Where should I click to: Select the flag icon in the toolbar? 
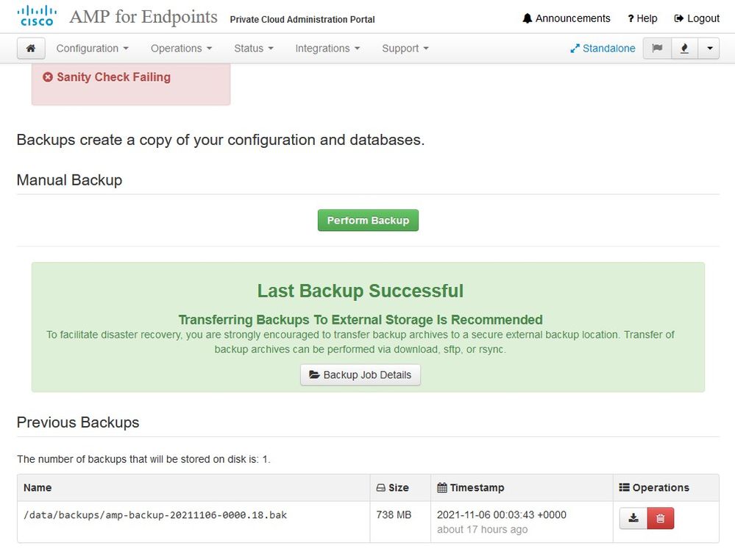coord(656,48)
